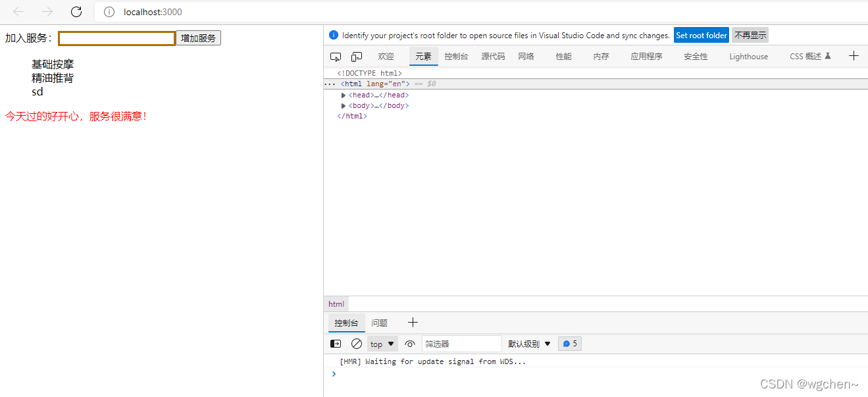This screenshot has width=868, height=397.
Task: Click the console prompt arrow
Action: click(334, 374)
